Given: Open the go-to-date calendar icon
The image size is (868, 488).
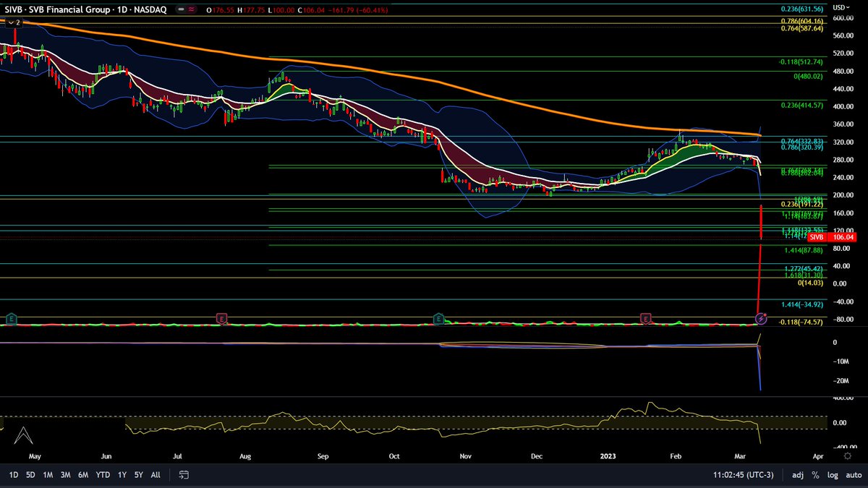Looking at the screenshot, I should point(184,475).
